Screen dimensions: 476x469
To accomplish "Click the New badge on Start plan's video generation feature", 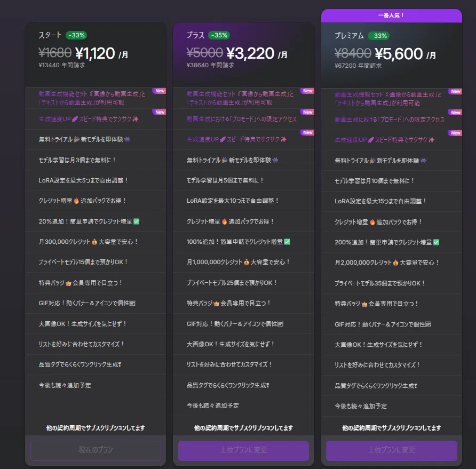I will click(160, 91).
